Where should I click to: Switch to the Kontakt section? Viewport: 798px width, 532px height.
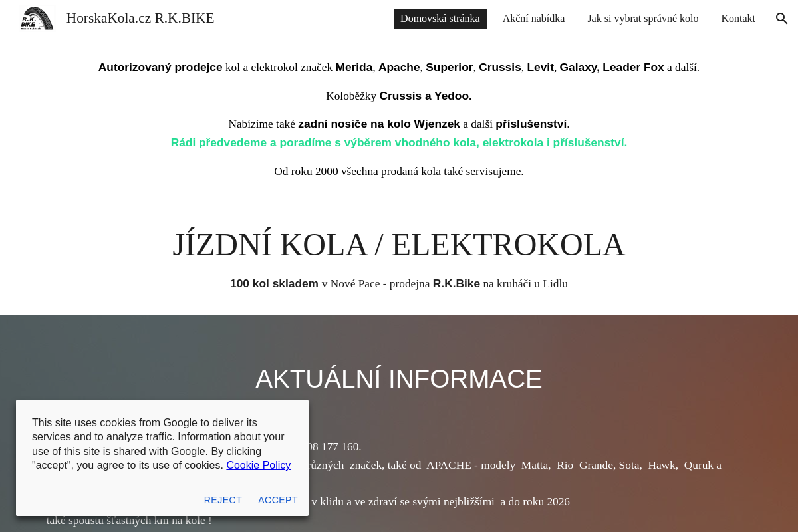[x=738, y=19]
